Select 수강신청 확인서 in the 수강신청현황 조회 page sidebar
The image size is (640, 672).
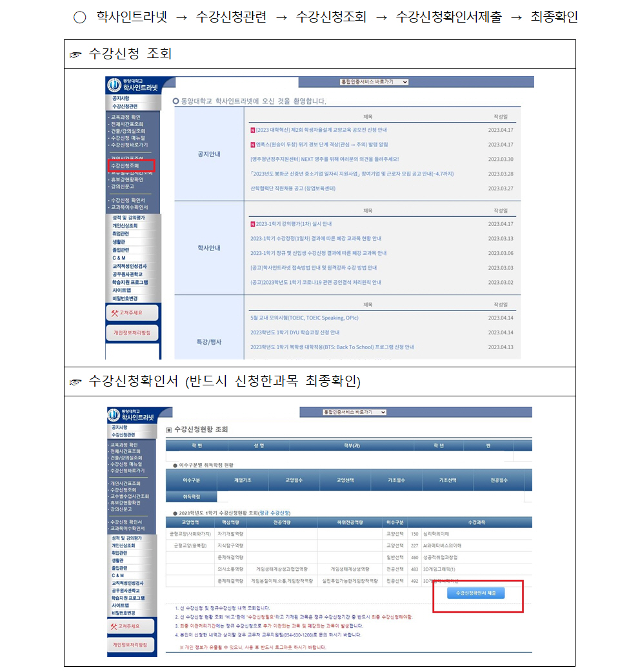[128, 522]
